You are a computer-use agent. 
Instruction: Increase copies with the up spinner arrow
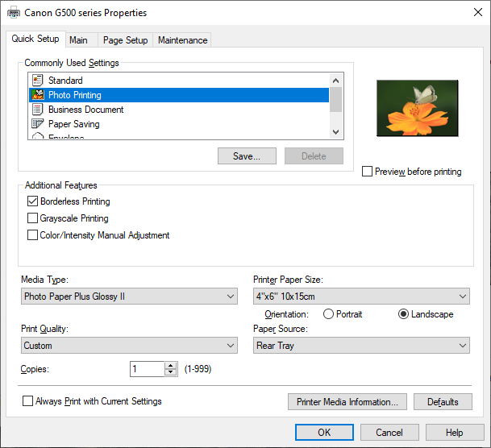click(x=171, y=365)
